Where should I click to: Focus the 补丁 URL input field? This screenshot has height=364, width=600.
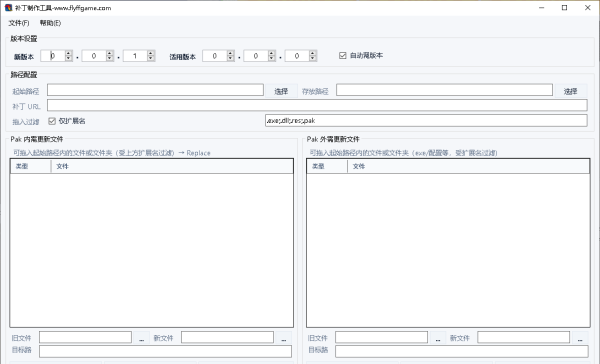click(x=317, y=105)
